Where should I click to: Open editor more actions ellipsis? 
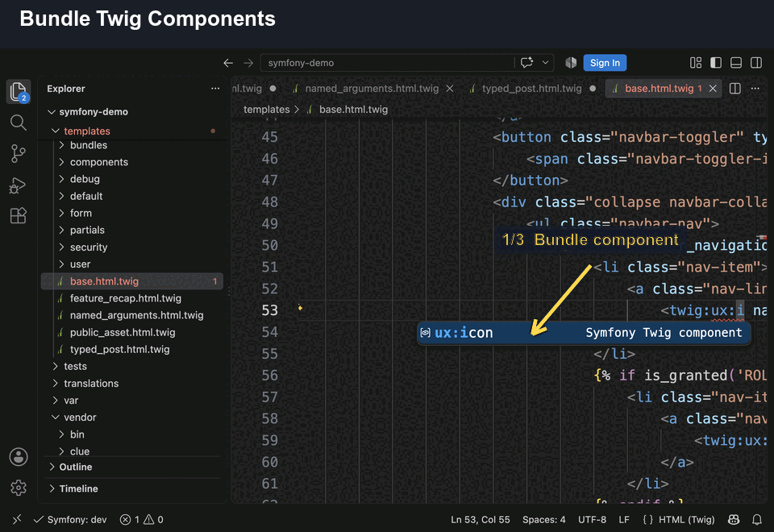tap(755, 89)
